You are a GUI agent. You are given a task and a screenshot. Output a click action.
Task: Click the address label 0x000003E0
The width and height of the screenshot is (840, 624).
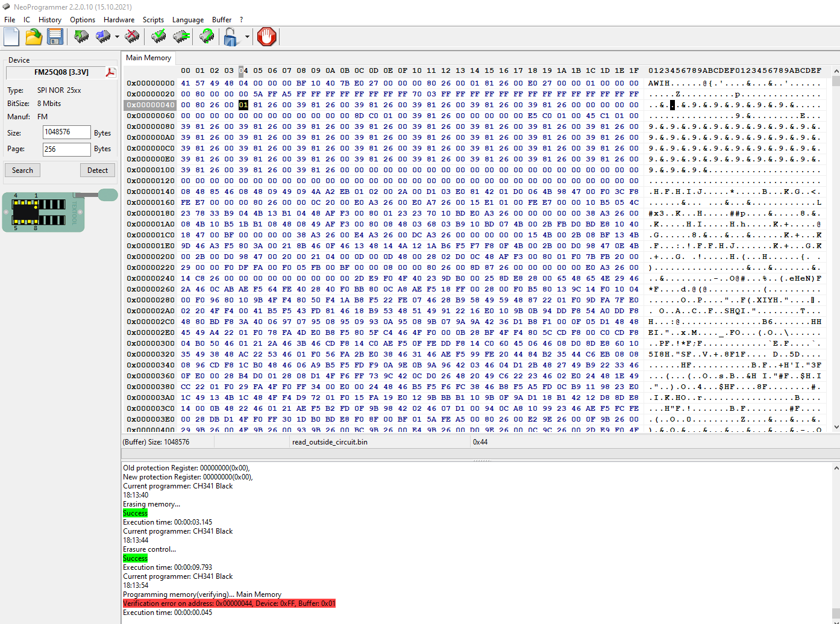(x=151, y=419)
